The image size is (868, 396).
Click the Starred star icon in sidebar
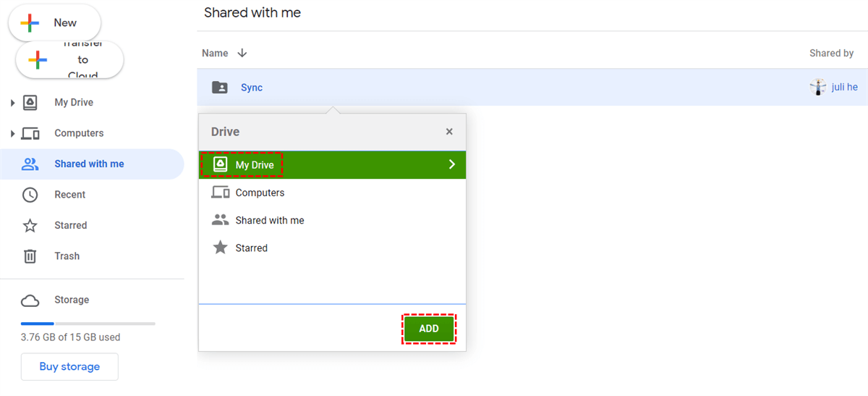(30, 226)
